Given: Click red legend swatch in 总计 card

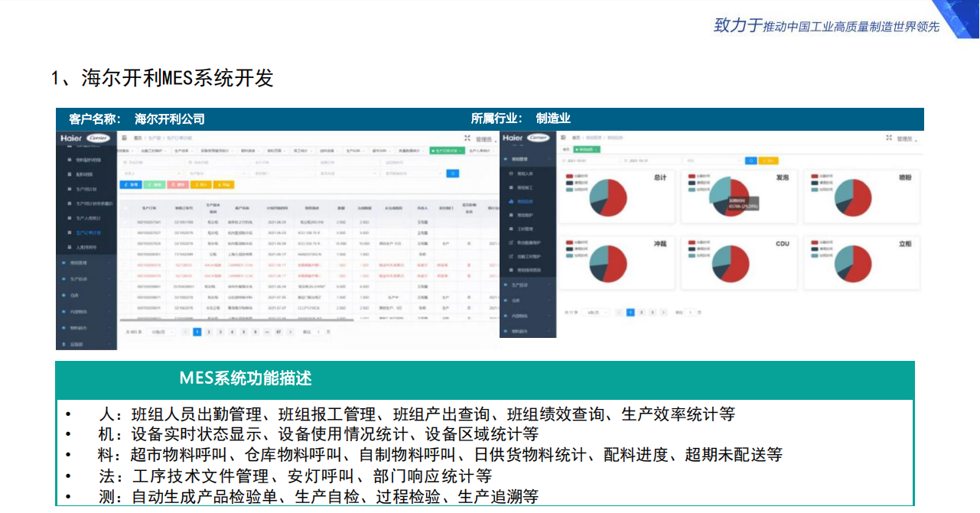Looking at the screenshot, I should [569, 176].
